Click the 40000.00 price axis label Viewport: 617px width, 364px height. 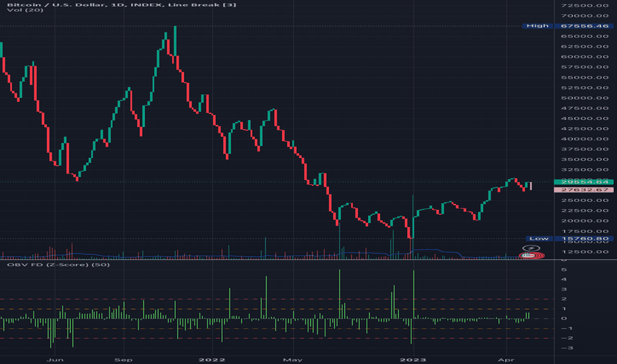(x=585, y=139)
